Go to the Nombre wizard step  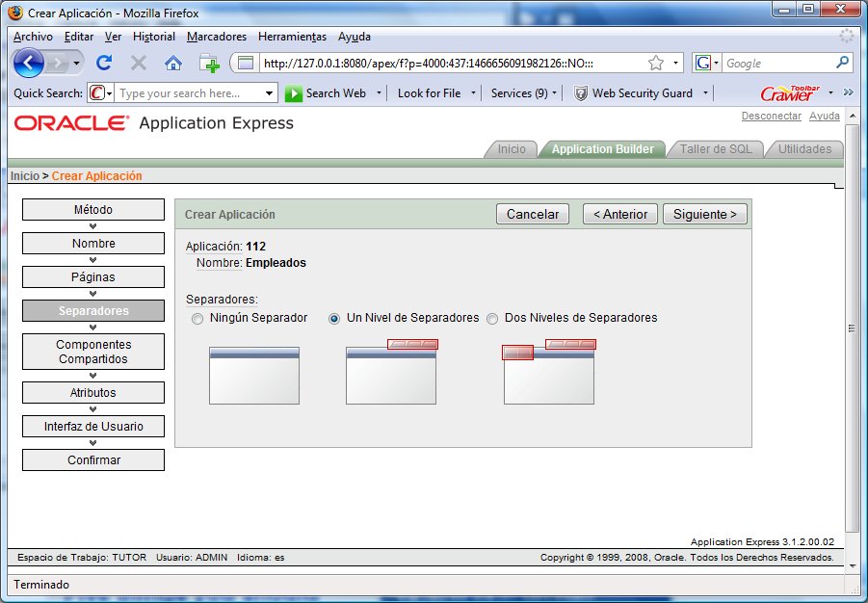click(x=93, y=244)
